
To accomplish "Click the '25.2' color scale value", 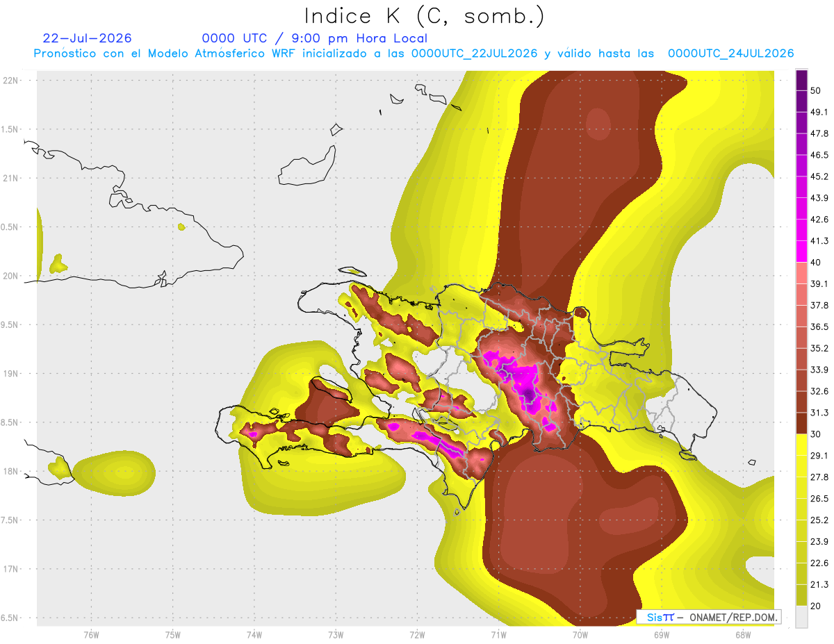I will 819,520.
